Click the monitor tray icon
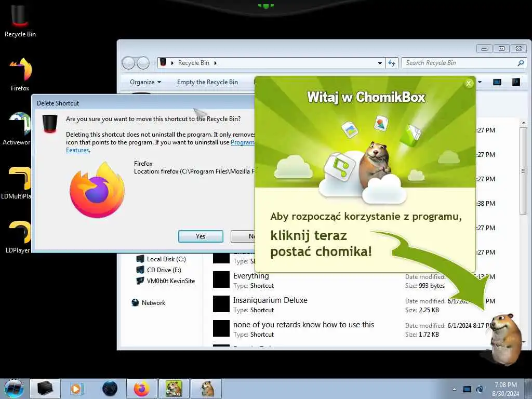 pyautogui.click(x=467, y=389)
